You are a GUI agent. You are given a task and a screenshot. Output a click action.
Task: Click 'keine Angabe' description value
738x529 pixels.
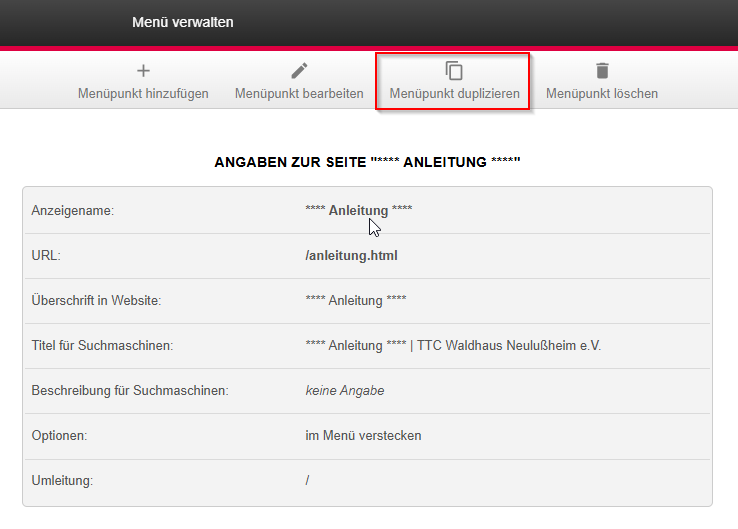click(344, 390)
